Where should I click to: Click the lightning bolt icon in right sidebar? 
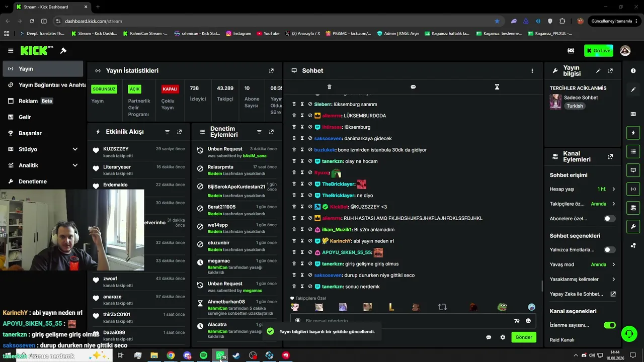coord(633,133)
